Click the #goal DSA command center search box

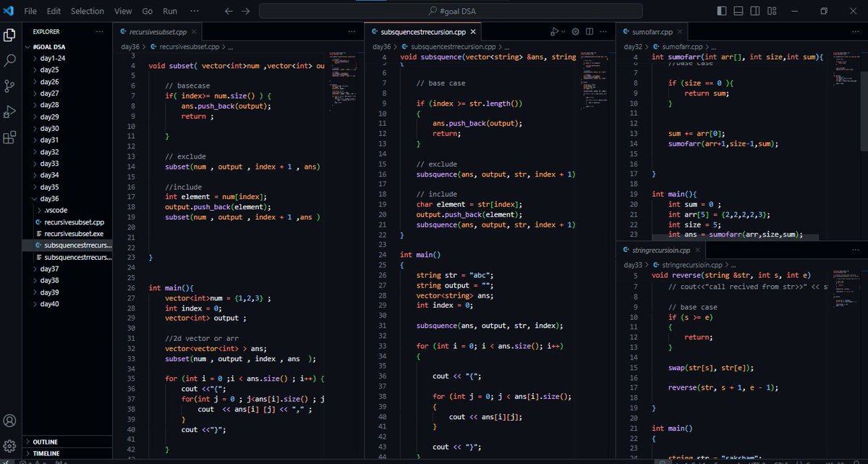tap(451, 11)
